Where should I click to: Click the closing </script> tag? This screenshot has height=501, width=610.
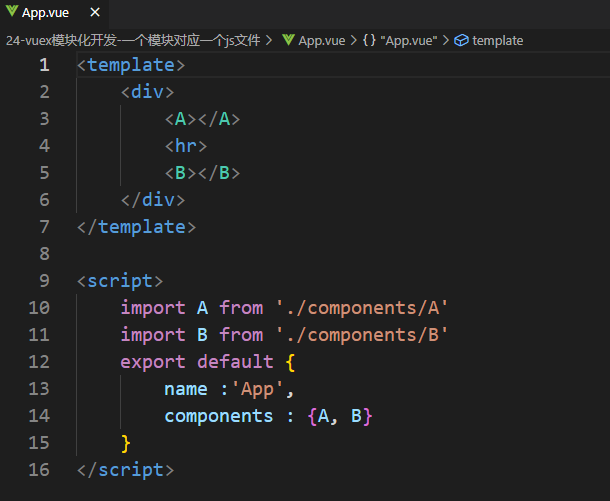point(126,470)
